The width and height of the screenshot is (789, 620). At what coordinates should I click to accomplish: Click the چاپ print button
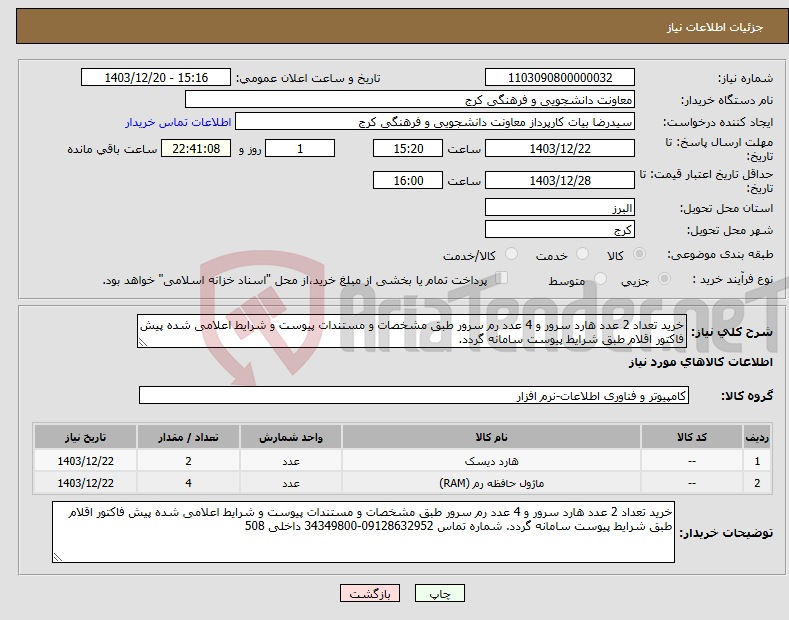(440, 594)
